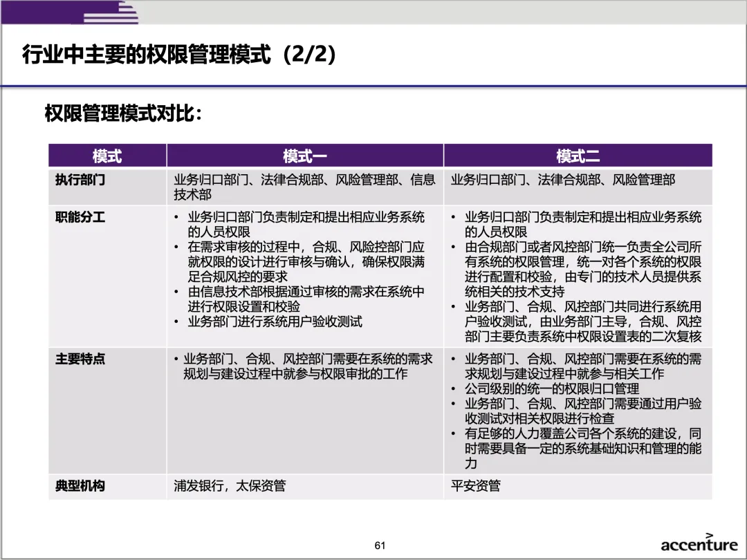This screenshot has width=747, height=560.
Task: Click 模式一 bullet 在需求审核的过程中
Action: click(300, 261)
